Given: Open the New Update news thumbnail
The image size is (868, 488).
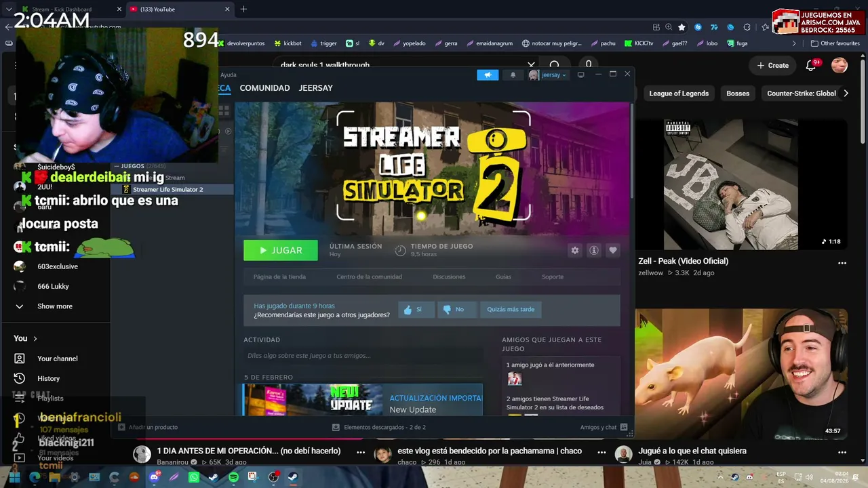Looking at the screenshot, I should click(x=313, y=400).
